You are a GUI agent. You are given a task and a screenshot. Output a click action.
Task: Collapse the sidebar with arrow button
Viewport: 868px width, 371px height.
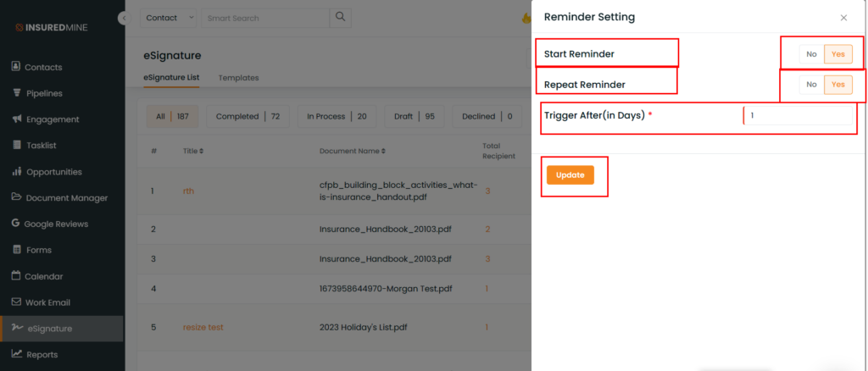pyautogui.click(x=124, y=19)
